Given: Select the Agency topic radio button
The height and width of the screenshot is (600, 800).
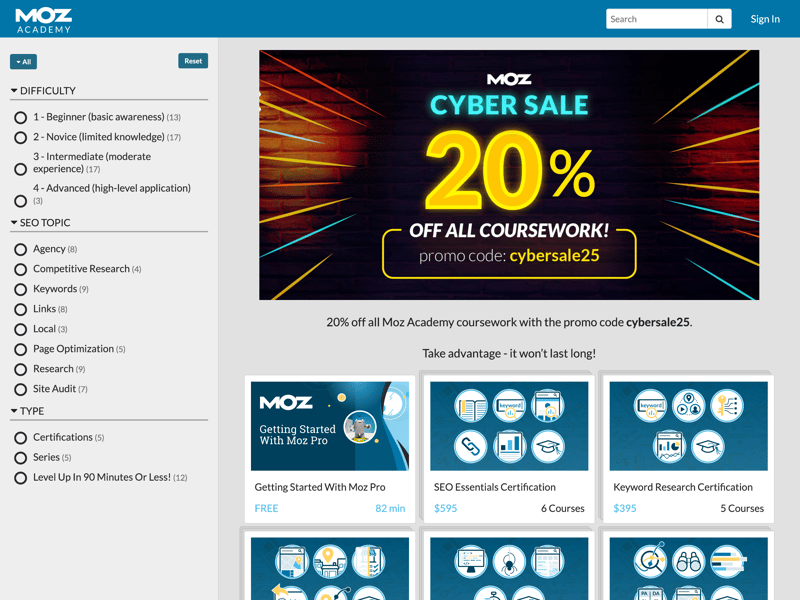Looking at the screenshot, I should (20, 249).
